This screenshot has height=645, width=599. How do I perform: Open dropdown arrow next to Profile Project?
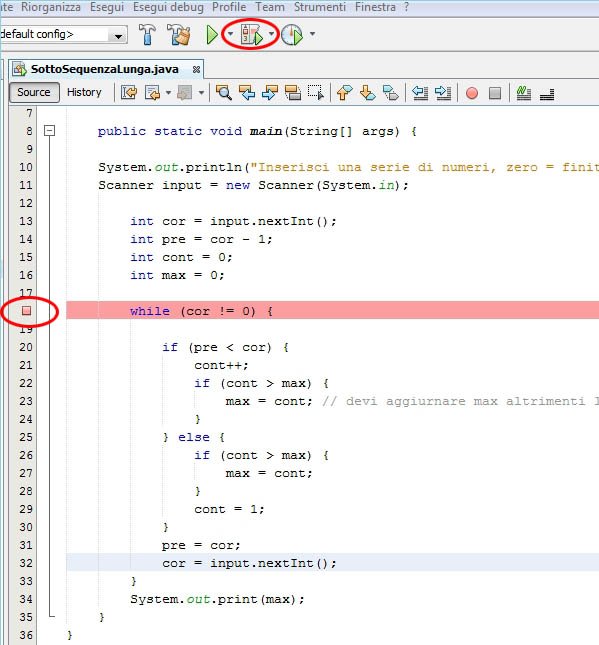(313, 34)
